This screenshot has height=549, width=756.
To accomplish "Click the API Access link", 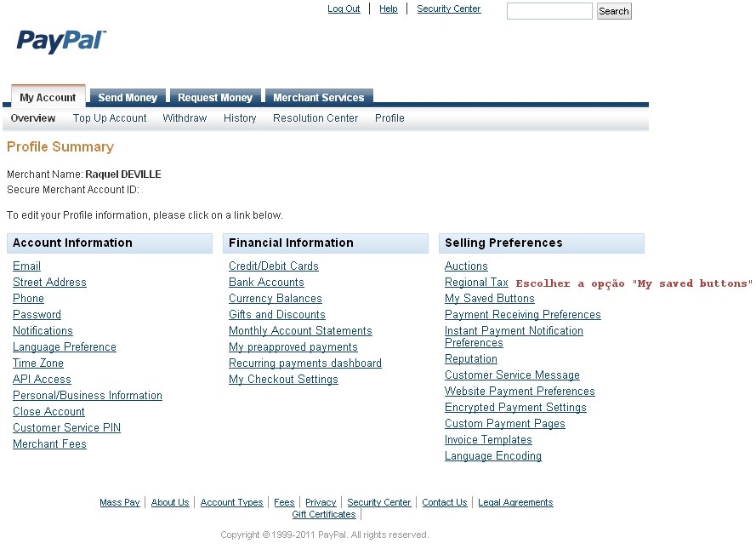I will pyautogui.click(x=42, y=379).
